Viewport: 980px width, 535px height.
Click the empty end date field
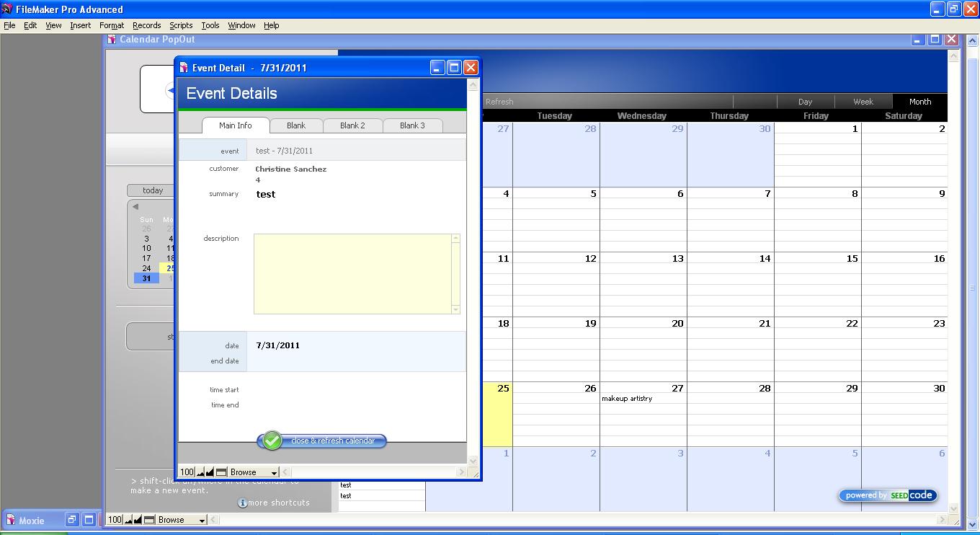pyautogui.click(x=357, y=361)
